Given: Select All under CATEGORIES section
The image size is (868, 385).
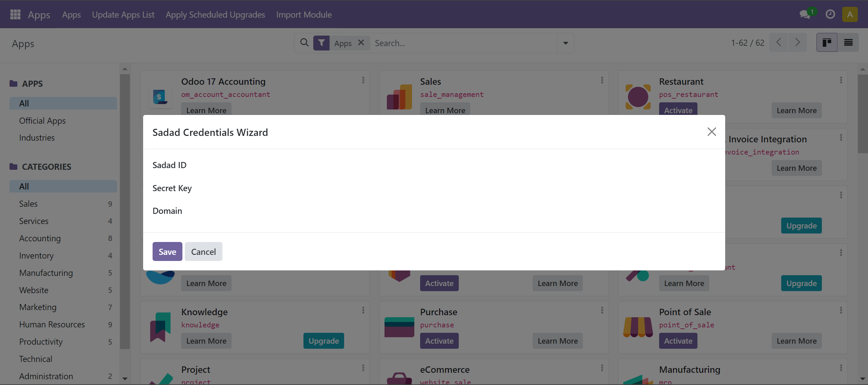Looking at the screenshot, I should (x=63, y=186).
